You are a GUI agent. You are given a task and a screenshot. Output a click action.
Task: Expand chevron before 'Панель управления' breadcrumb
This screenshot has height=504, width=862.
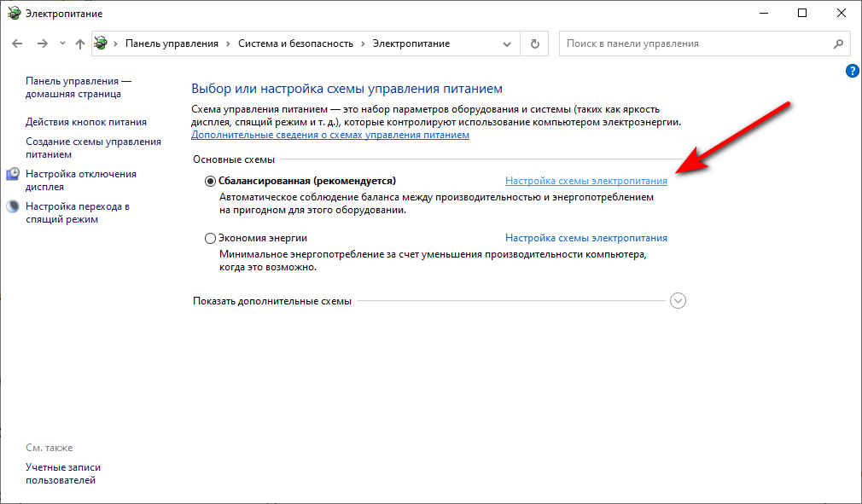click(x=115, y=44)
